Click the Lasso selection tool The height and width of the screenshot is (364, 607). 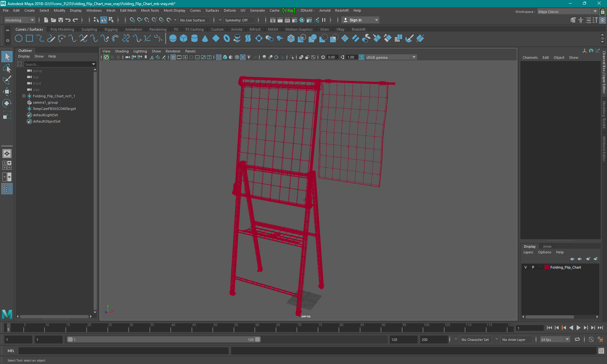(x=7, y=67)
